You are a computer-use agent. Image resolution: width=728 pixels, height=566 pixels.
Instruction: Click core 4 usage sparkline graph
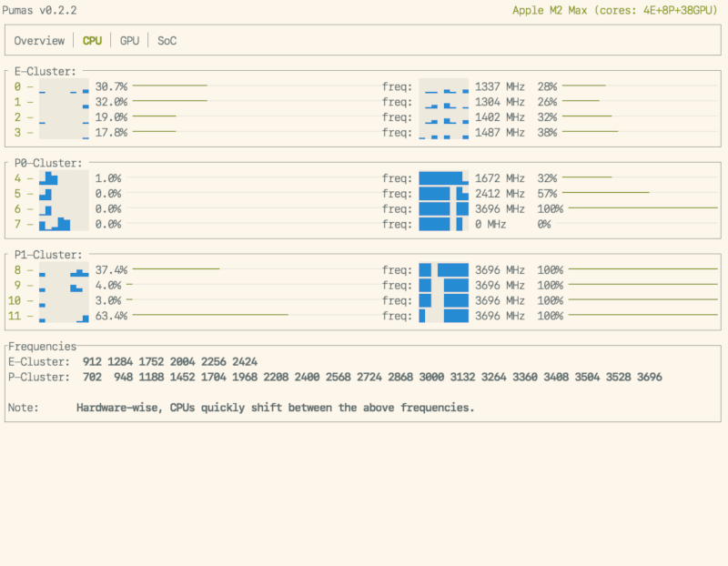pyautogui.click(x=64, y=178)
